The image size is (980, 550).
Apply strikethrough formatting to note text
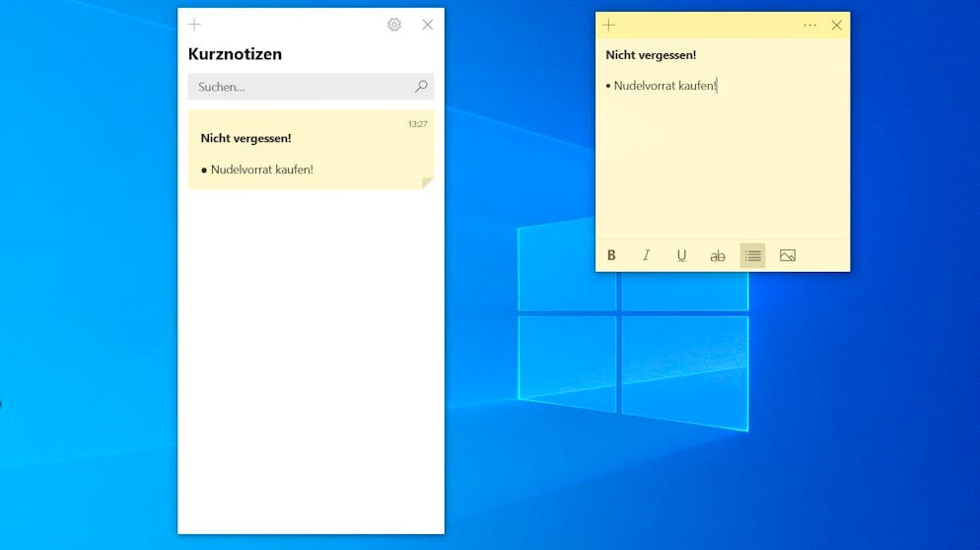coord(718,255)
